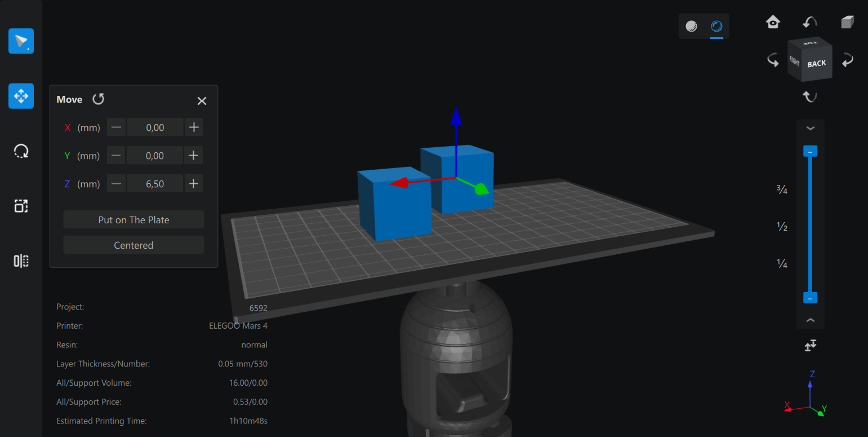Open the Mirror tool in sidebar
The height and width of the screenshot is (437, 868).
(21, 261)
